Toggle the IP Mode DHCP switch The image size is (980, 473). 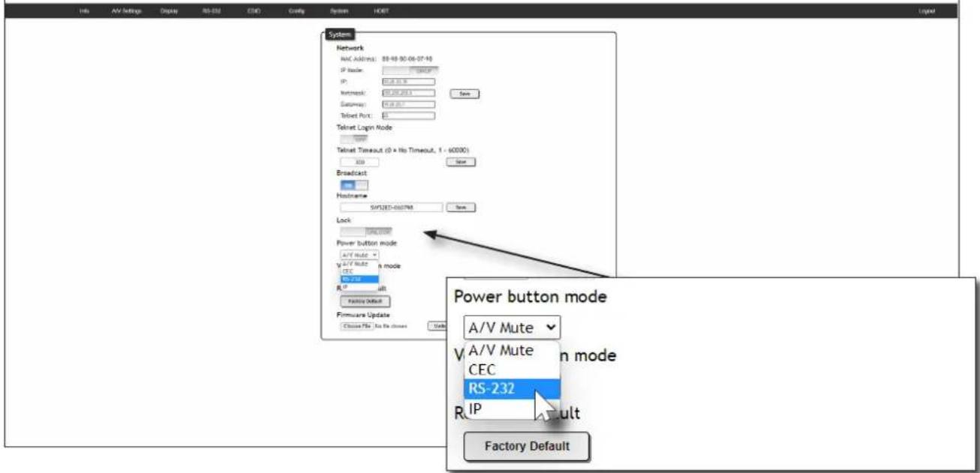point(410,70)
